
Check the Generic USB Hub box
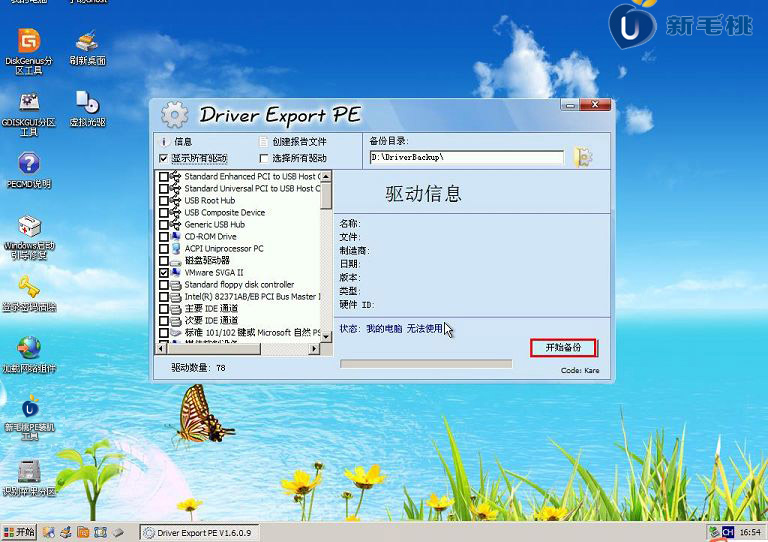(164, 224)
